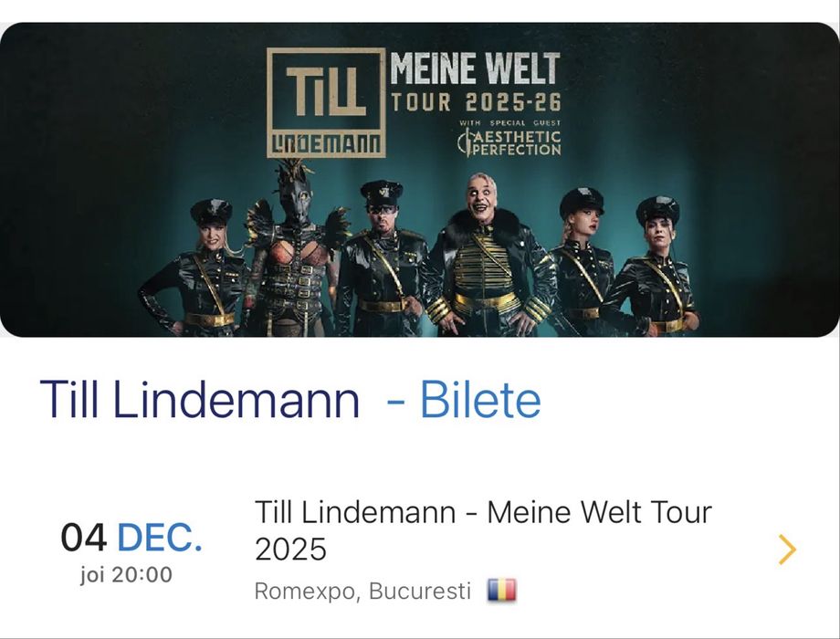Click the Aesthetic Perfection logo
The height and width of the screenshot is (639, 840).
click(x=509, y=141)
